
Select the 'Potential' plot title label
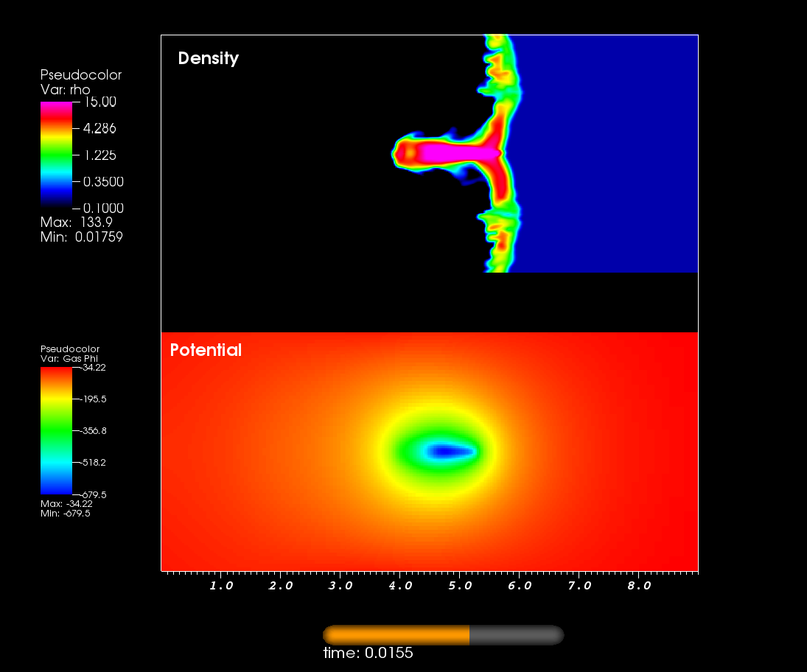pyautogui.click(x=206, y=350)
